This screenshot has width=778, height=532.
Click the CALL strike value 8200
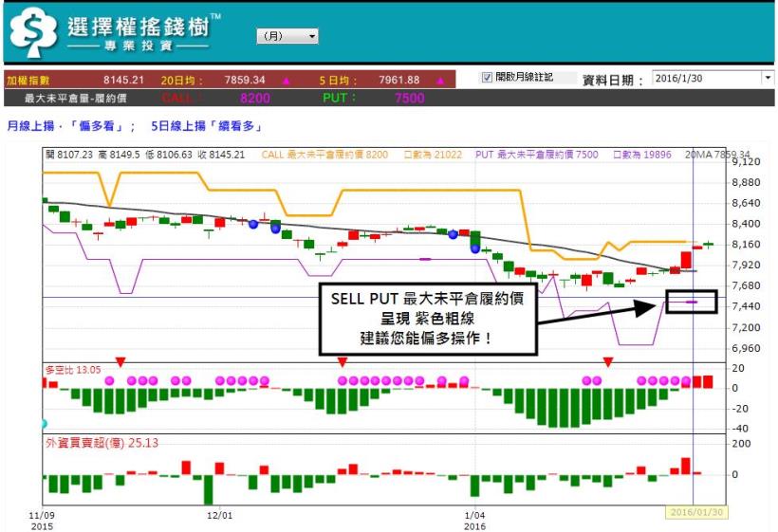255,98
